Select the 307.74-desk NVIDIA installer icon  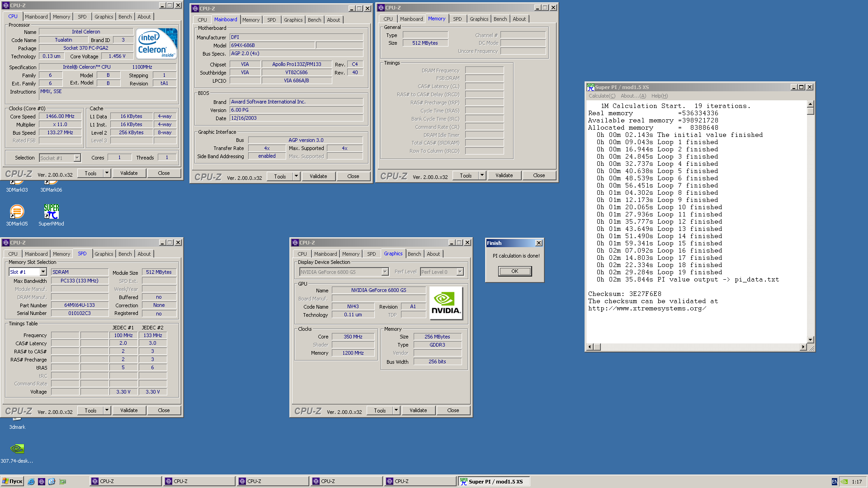[x=17, y=452]
